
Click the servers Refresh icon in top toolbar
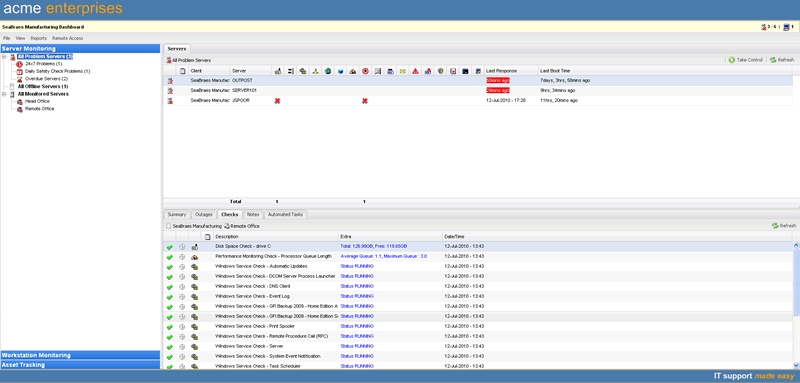[x=782, y=60]
